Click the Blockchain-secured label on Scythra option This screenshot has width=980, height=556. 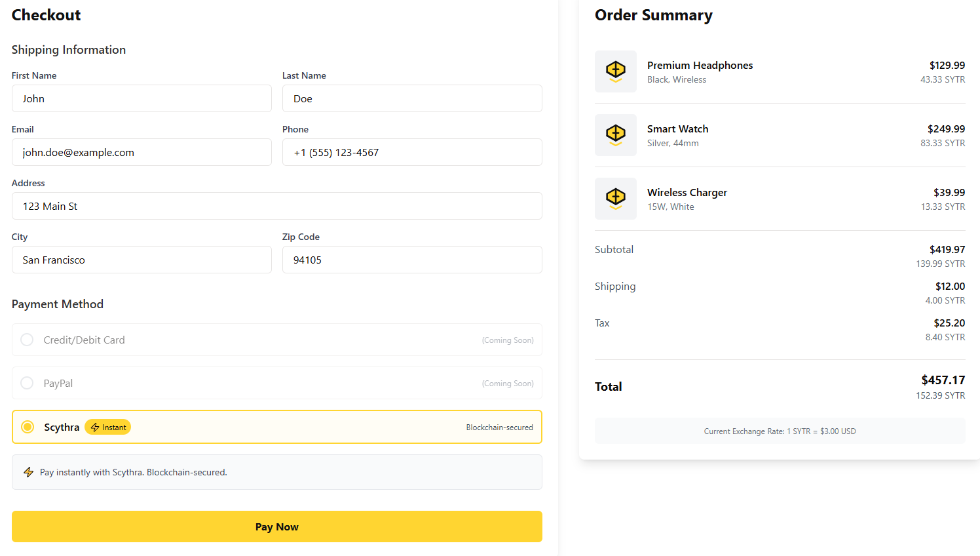tap(500, 427)
